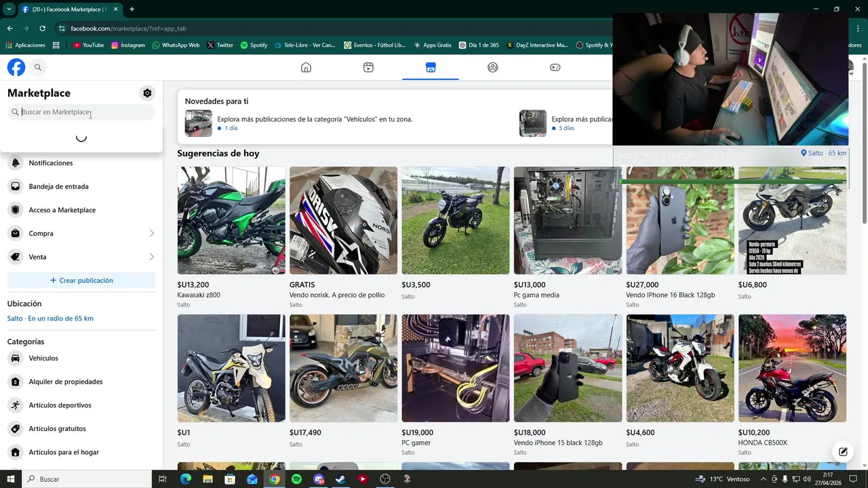Click the Crear publicación button
This screenshot has height=488, width=868.
click(x=81, y=281)
